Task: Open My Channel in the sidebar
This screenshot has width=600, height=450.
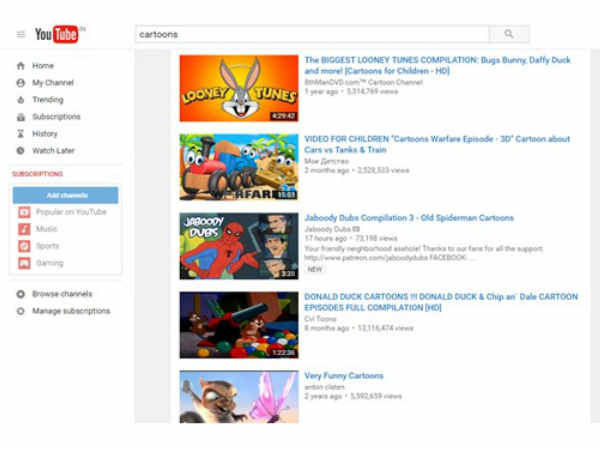Action: point(53,83)
